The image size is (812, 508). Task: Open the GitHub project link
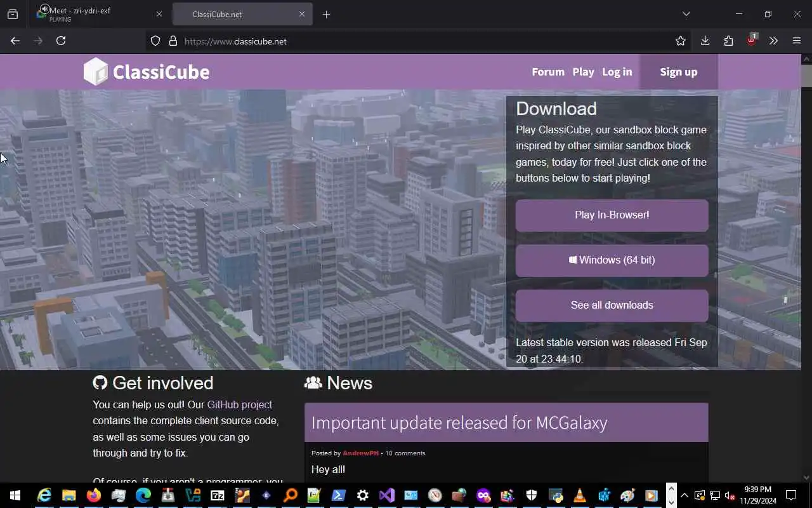239,404
